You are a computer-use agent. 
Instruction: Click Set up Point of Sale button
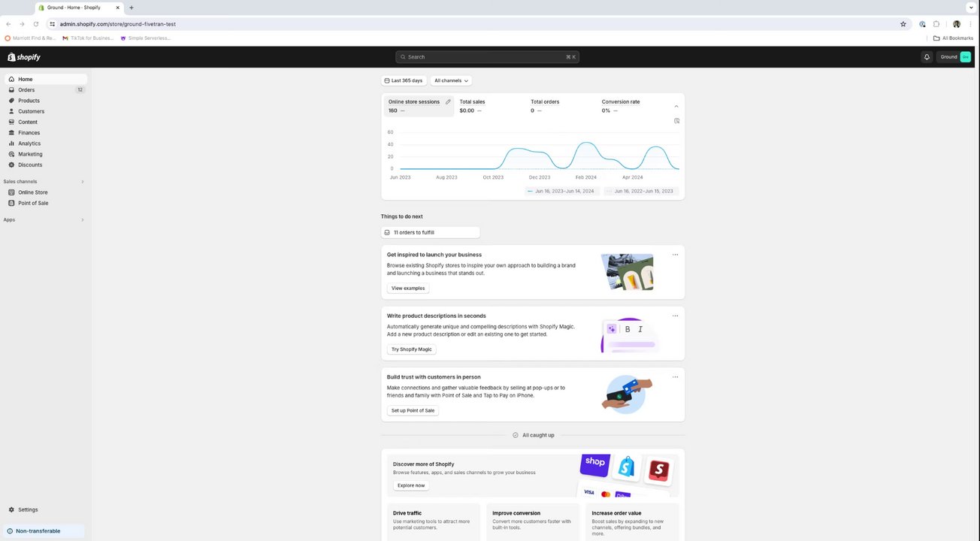coord(413,410)
